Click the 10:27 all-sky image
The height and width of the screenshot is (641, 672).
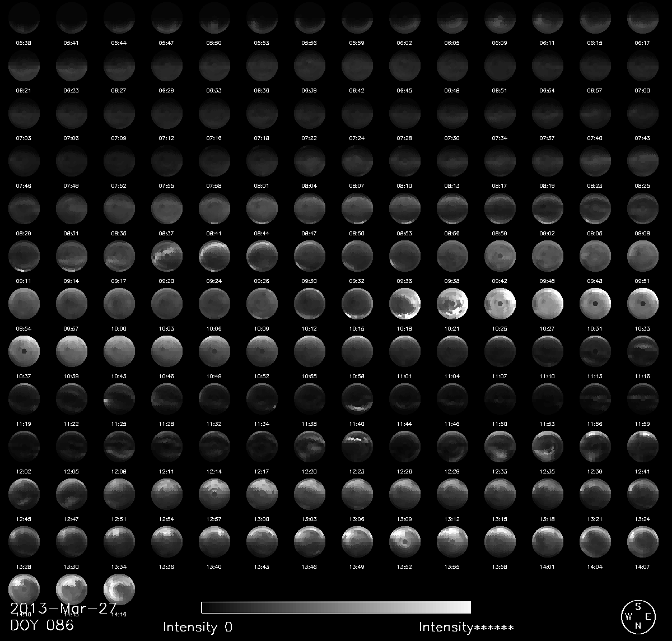[548, 305]
